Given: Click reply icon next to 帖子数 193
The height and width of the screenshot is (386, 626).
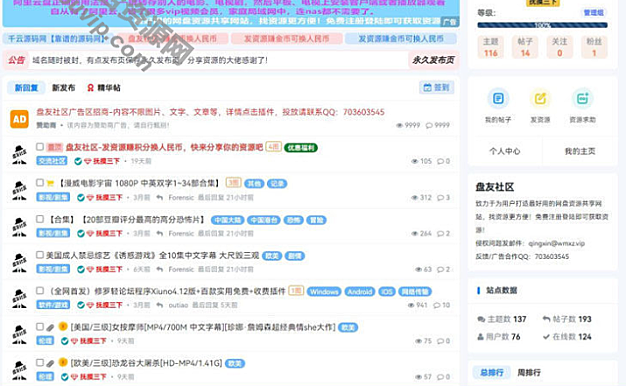Looking at the screenshot, I should [547, 319].
